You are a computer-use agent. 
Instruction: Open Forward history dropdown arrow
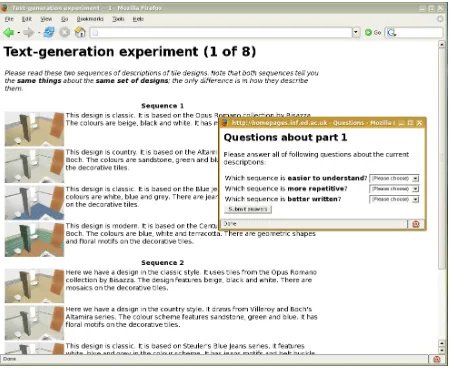[39, 33]
